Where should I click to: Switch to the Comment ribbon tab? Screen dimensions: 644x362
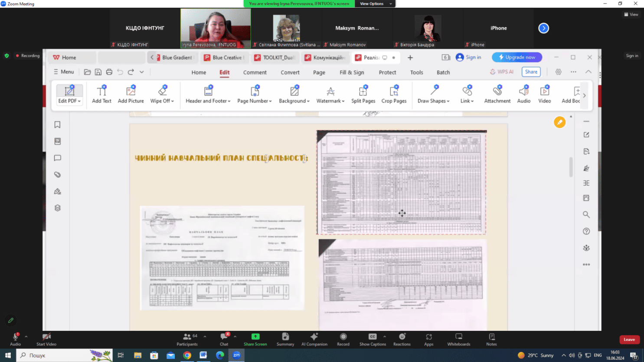tap(255, 72)
